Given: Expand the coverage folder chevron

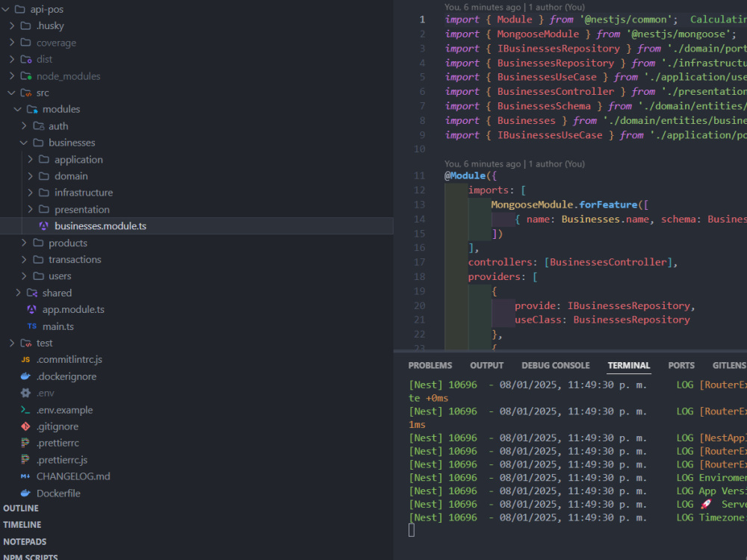Looking at the screenshot, I should click(x=12, y=43).
